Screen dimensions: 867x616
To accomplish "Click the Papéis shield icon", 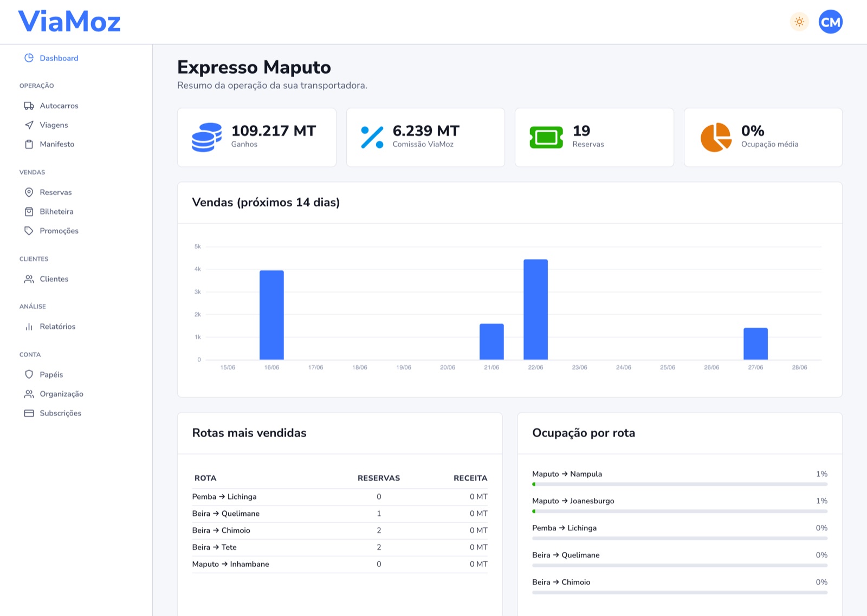I will 29,374.
